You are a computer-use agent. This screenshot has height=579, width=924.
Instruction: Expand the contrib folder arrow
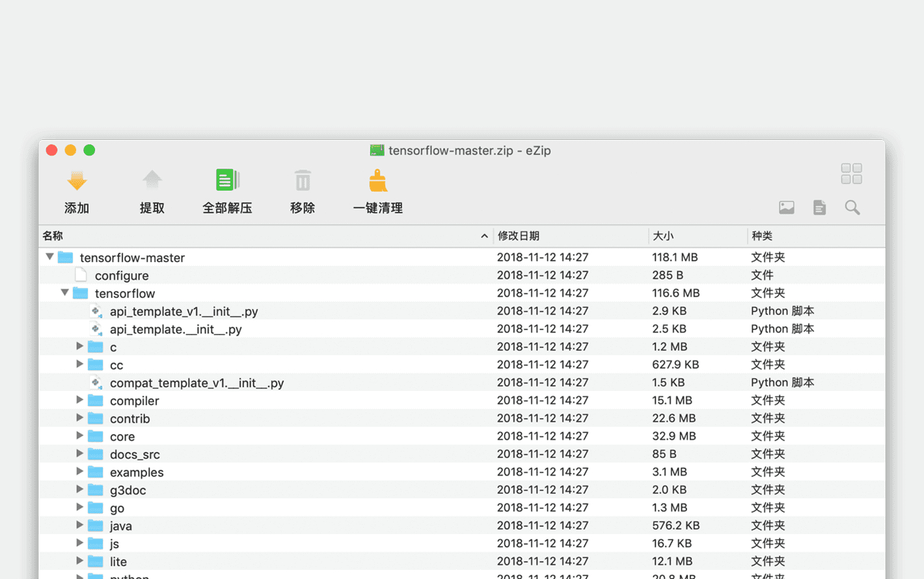click(79, 418)
